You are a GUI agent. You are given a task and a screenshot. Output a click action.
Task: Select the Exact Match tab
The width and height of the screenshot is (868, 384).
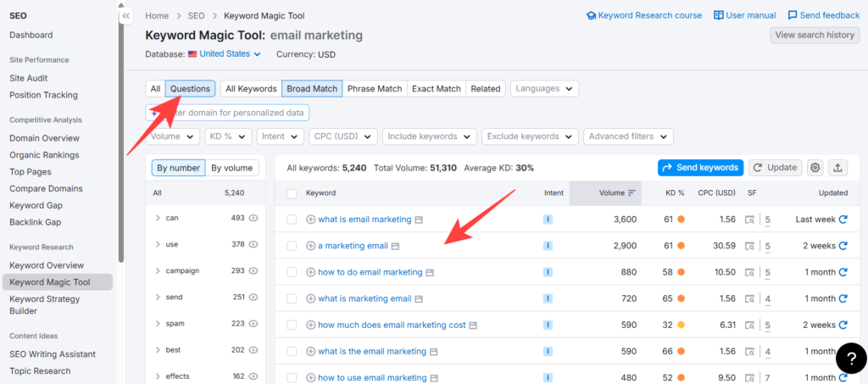(x=437, y=88)
